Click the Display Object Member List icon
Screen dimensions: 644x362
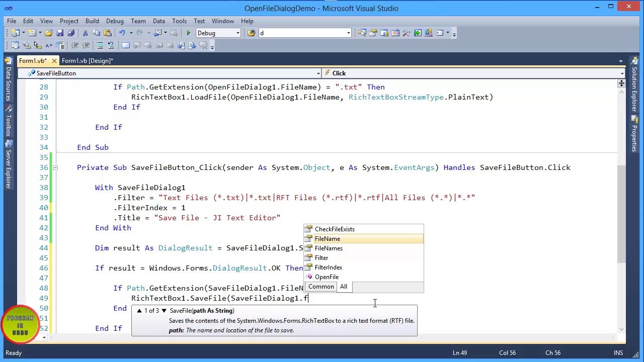pos(15,46)
